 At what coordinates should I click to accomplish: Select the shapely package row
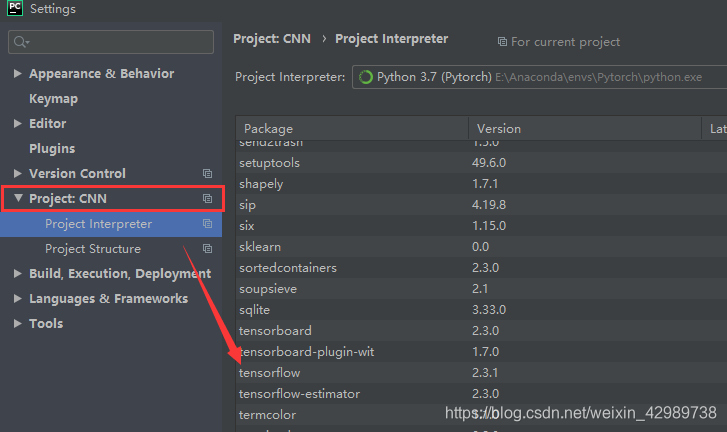pos(481,184)
